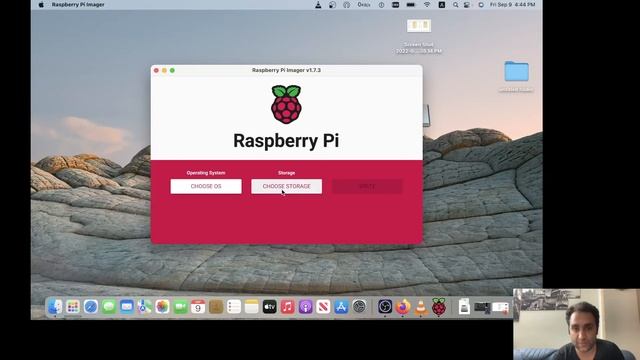Open Podcasts from the Dock
The image size is (640, 360).
coord(305,307)
